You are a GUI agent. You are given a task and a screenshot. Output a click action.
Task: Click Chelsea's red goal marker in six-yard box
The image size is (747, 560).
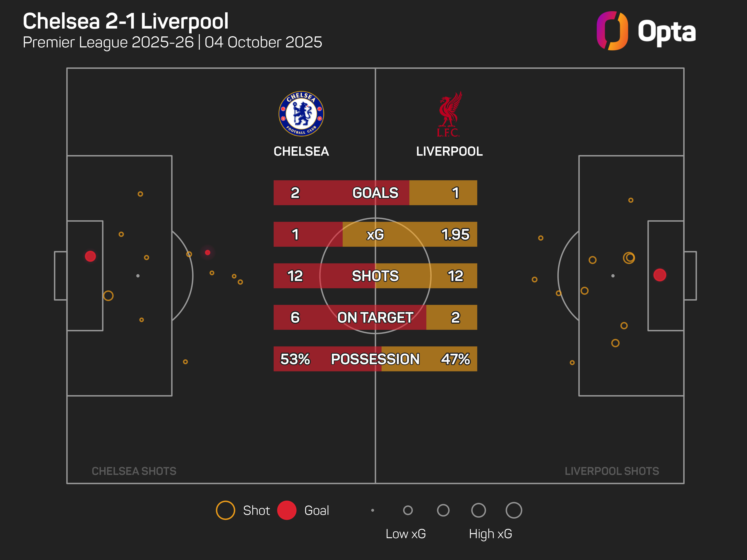tap(90, 256)
